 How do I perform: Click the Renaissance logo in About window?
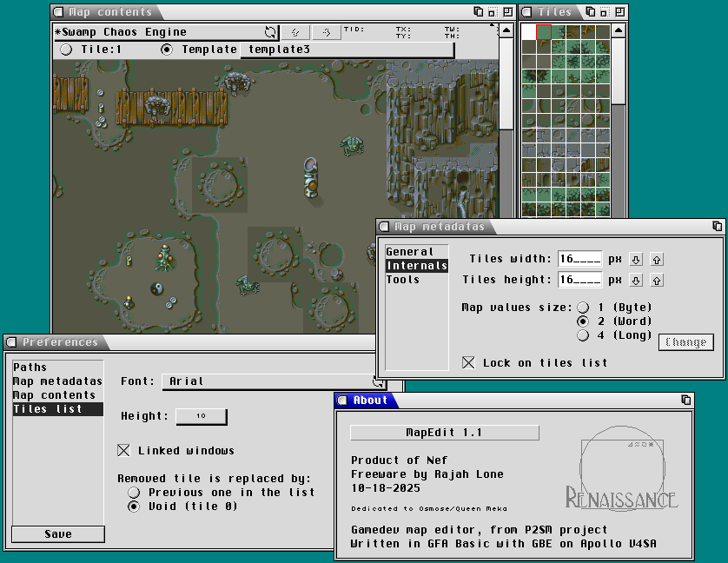(x=621, y=476)
